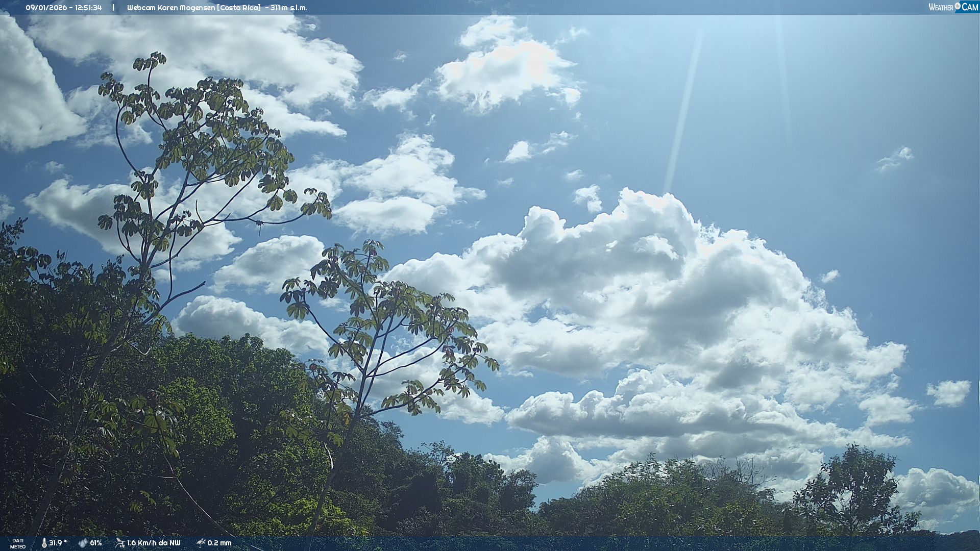Click the 311 m s.l.m. altitude text
980x551 pixels.
[289, 8]
